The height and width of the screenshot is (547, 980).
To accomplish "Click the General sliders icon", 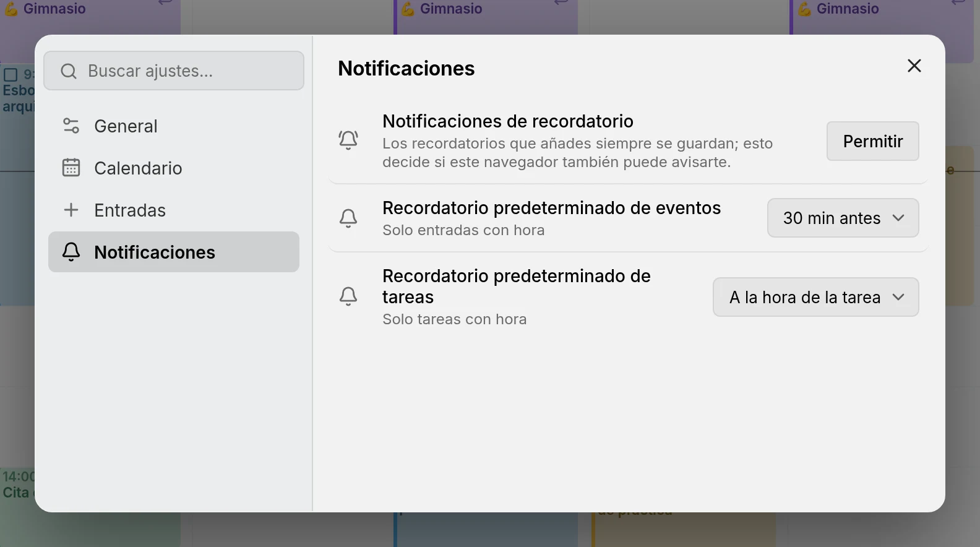I will pyautogui.click(x=71, y=126).
